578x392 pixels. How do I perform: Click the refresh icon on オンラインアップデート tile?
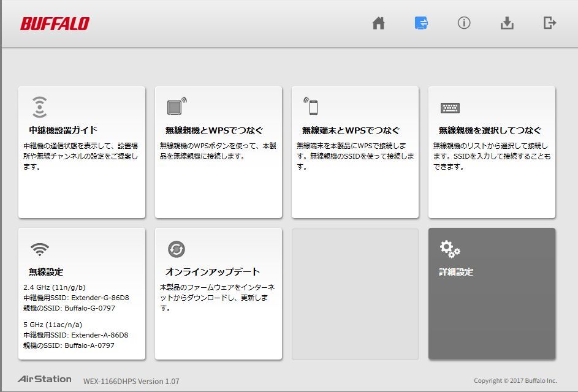(x=177, y=249)
